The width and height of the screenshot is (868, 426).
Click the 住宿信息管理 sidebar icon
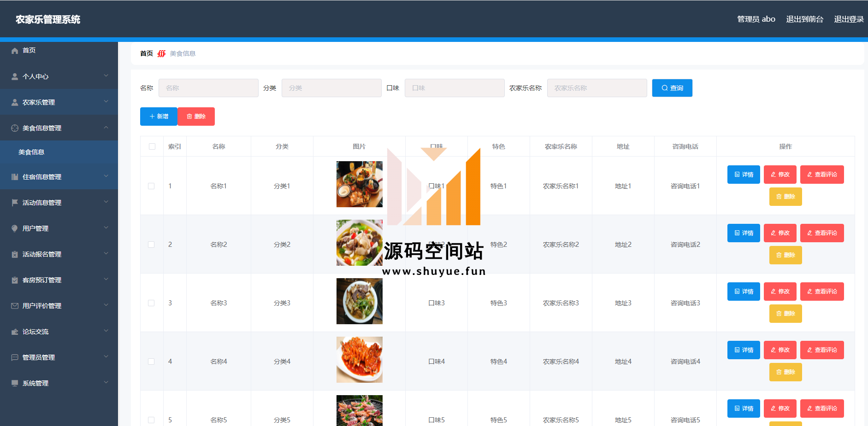(15, 177)
